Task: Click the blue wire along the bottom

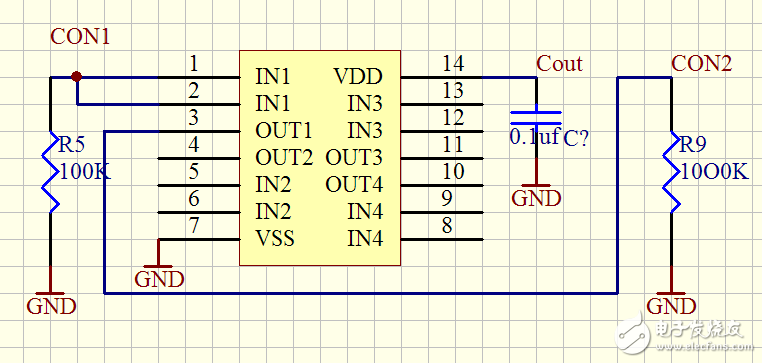Action: [361, 293]
